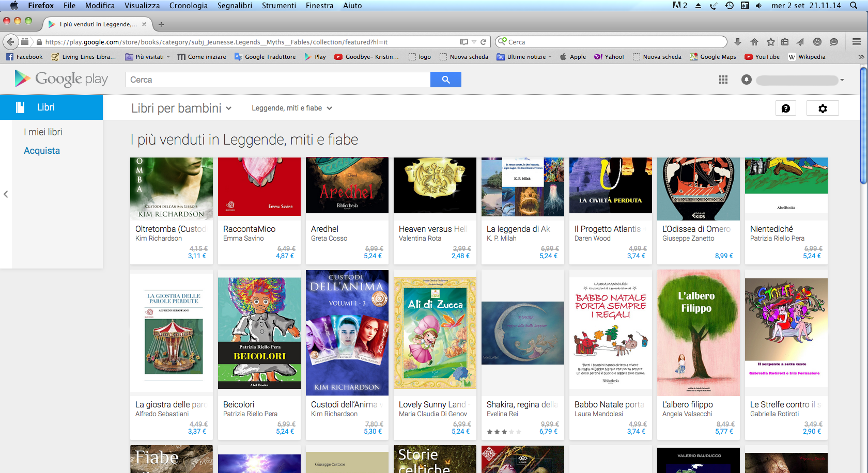
Task: Click the 2,90 € price of Le Strelfe
Action: 812,431
